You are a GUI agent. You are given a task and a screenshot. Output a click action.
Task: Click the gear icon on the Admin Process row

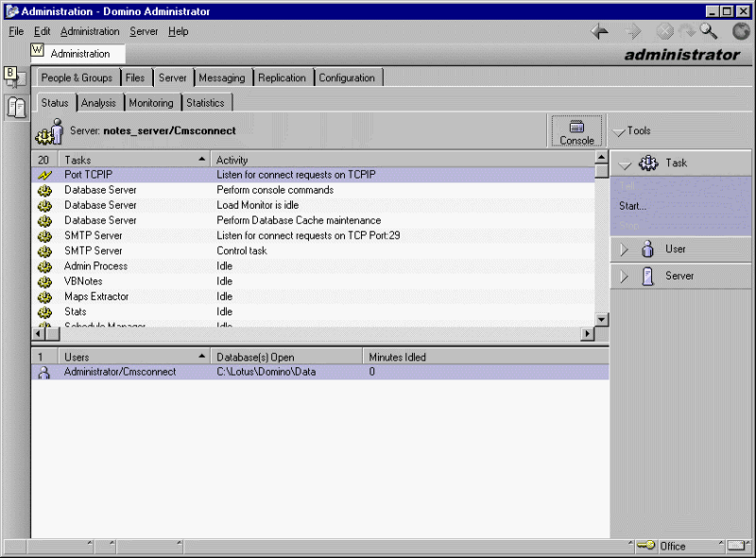(44, 266)
